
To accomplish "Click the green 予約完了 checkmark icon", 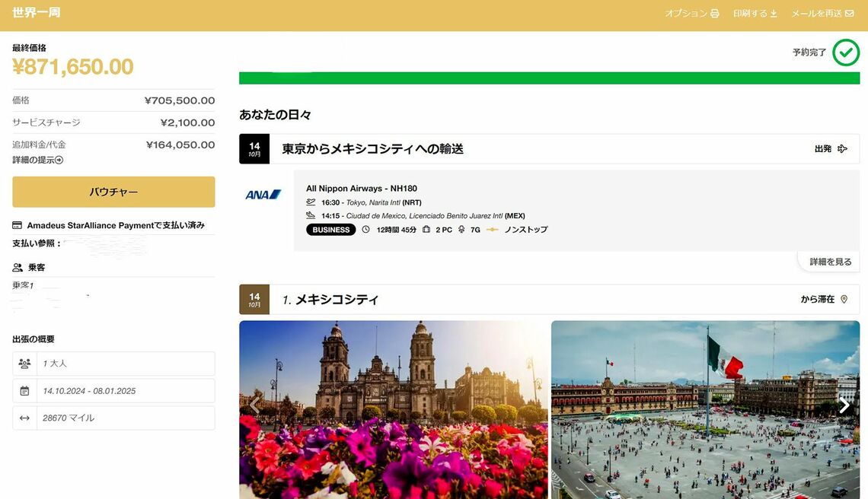I will click(x=845, y=52).
